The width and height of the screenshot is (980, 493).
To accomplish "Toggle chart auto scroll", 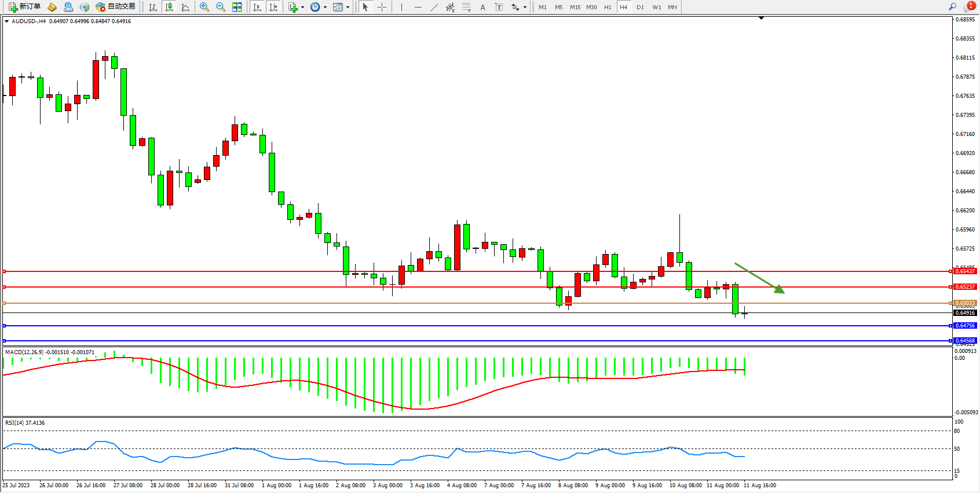I will click(257, 7).
